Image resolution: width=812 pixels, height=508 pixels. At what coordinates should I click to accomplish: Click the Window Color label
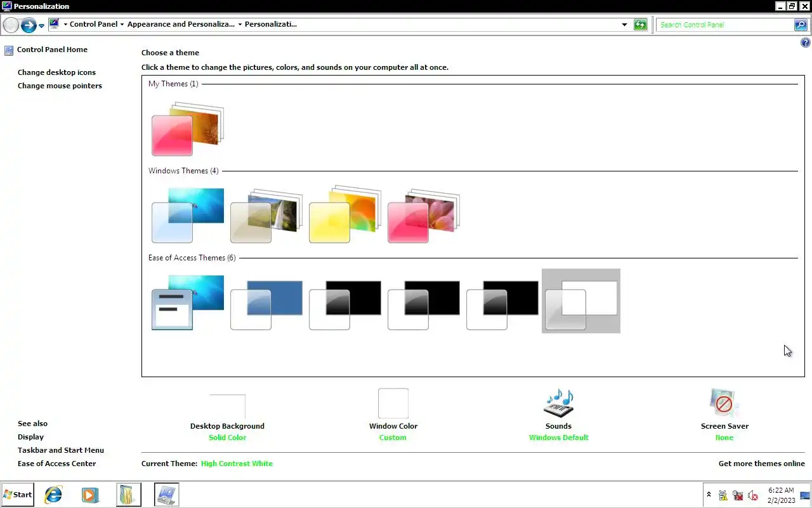(x=393, y=426)
